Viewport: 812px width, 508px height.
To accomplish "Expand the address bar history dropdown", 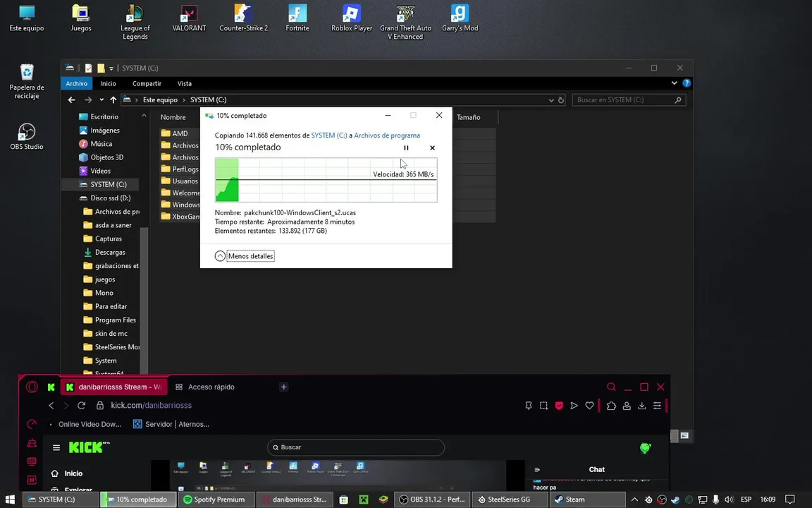I will pos(551,100).
